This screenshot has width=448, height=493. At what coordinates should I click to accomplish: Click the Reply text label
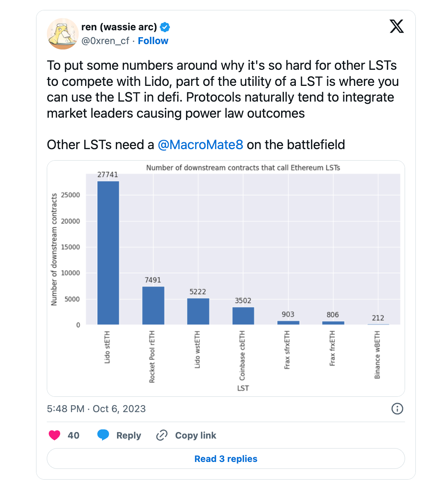[x=128, y=435]
